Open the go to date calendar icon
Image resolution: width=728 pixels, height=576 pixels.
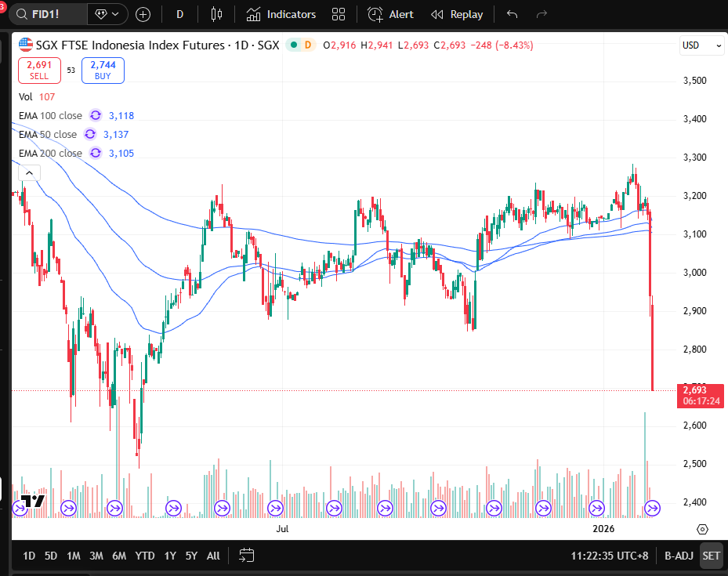pyautogui.click(x=246, y=556)
